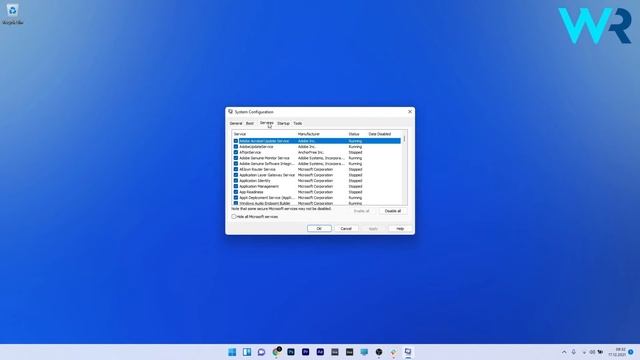Confirm with the OK button
The image size is (640, 360).
click(319, 229)
